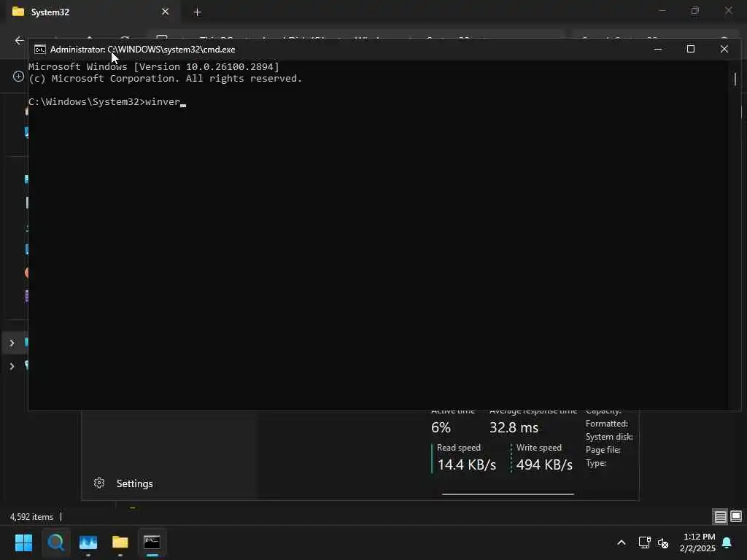Open the clock showing 1:12 PM
The width and height of the screenshot is (747, 560).
698,542
